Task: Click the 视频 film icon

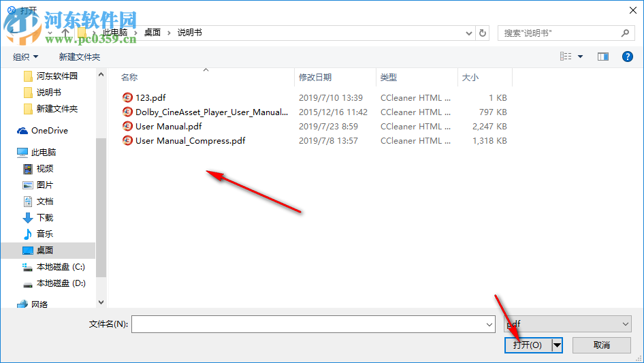Action: coord(27,169)
